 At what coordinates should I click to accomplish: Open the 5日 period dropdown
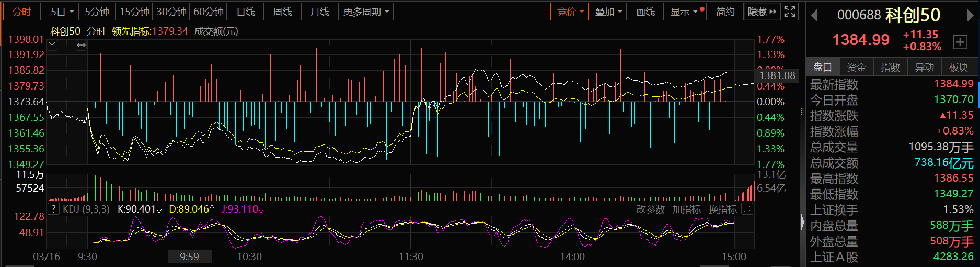[x=63, y=12]
